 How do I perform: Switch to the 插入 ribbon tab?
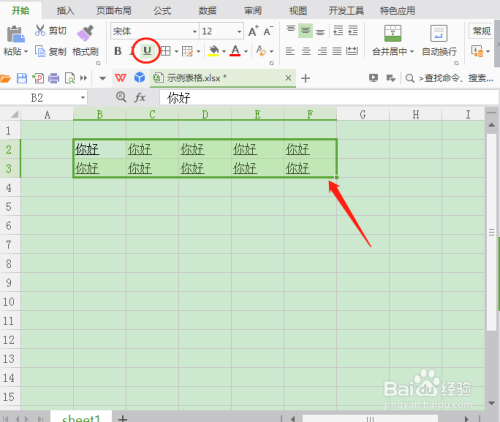pos(65,11)
